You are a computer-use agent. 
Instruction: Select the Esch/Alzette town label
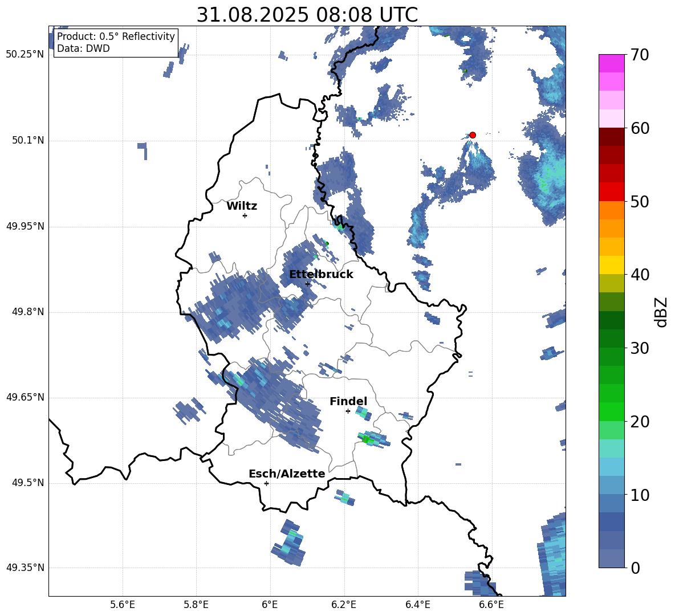287,474
